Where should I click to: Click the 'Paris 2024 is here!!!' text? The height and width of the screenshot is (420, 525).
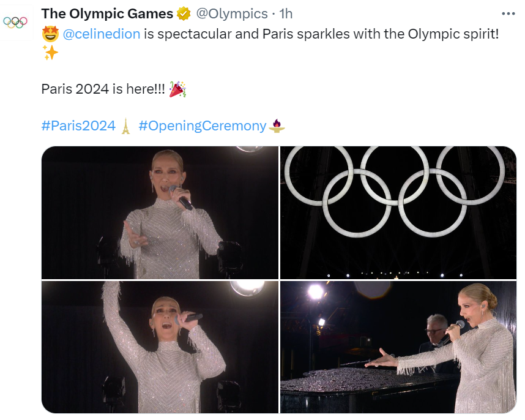(103, 89)
